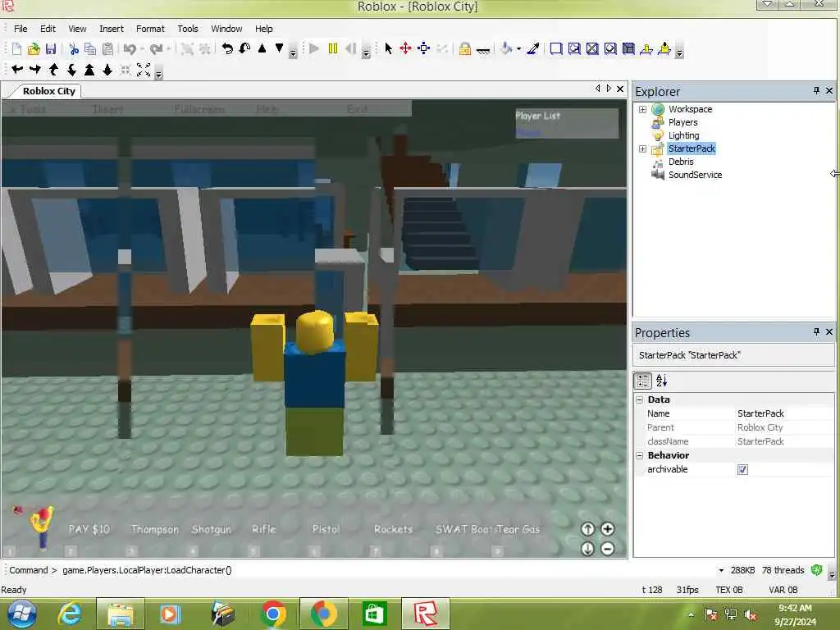Open the first toolbar overflow options arrow
Image resolution: width=840 pixels, height=630 pixels.
[x=293, y=53]
